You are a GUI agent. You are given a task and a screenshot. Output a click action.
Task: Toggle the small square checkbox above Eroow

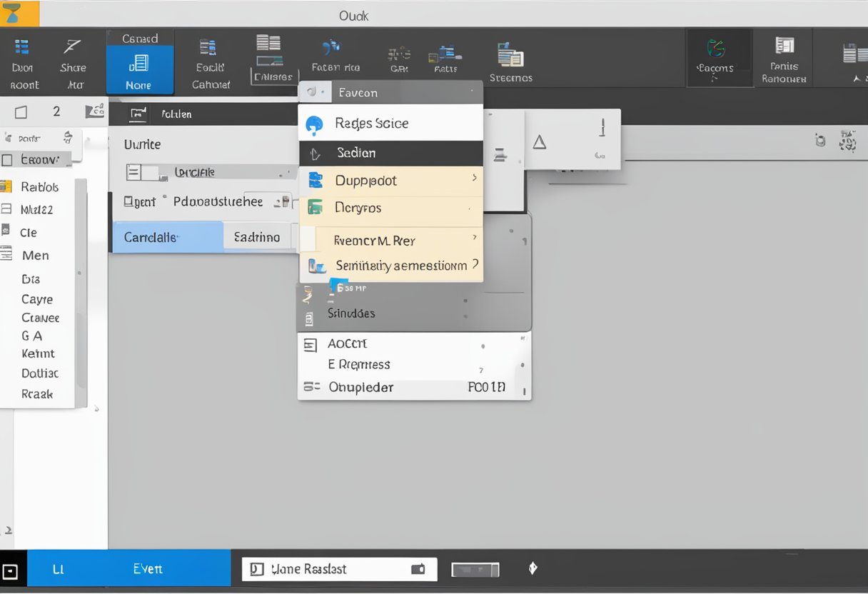[x=21, y=111]
